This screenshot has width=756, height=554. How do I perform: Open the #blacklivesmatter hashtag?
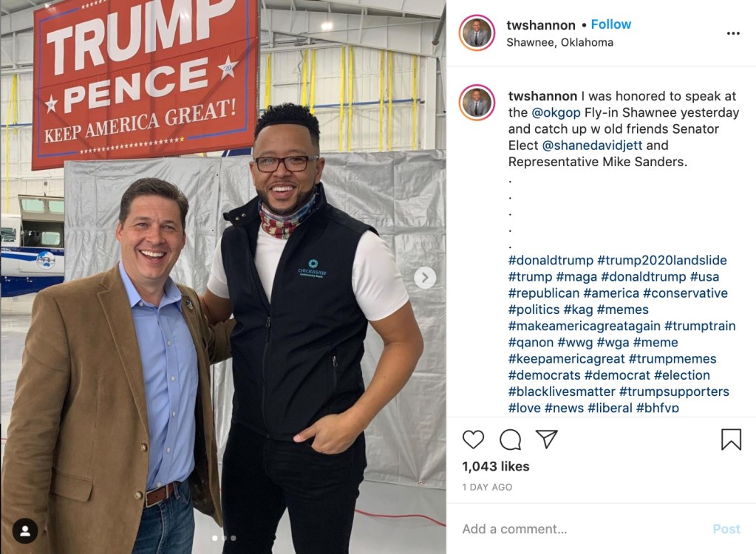coord(562,391)
